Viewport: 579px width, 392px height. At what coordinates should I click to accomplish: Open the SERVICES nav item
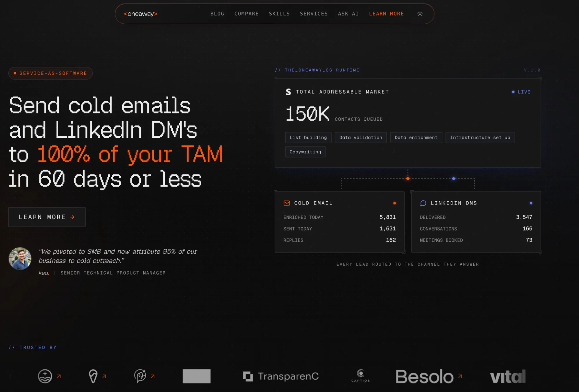[x=314, y=14]
